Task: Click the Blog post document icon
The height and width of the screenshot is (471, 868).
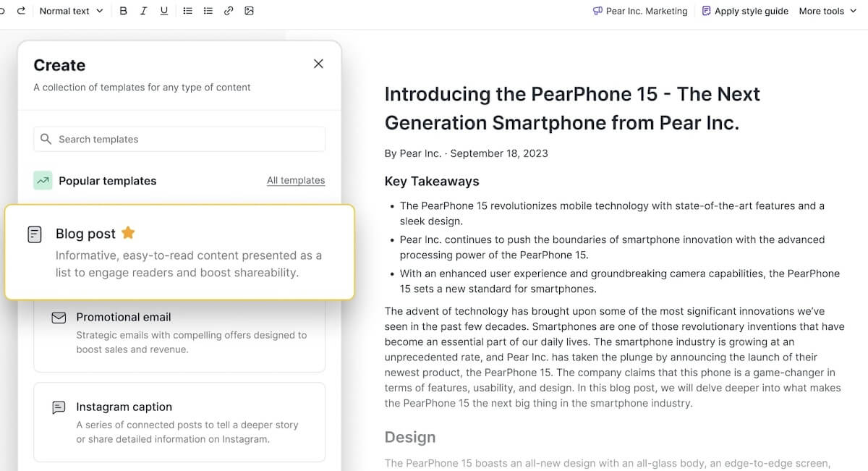Action: (x=35, y=234)
